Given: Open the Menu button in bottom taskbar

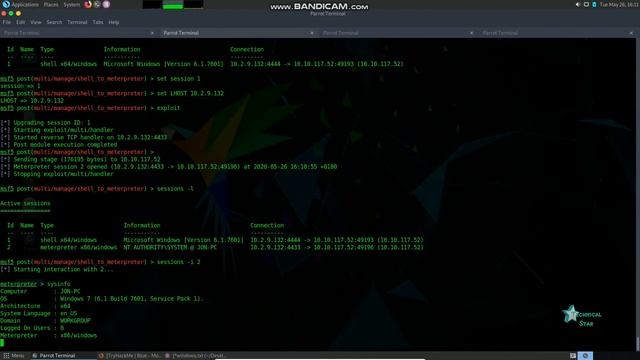Looking at the screenshot, I should tap(14, 356).
